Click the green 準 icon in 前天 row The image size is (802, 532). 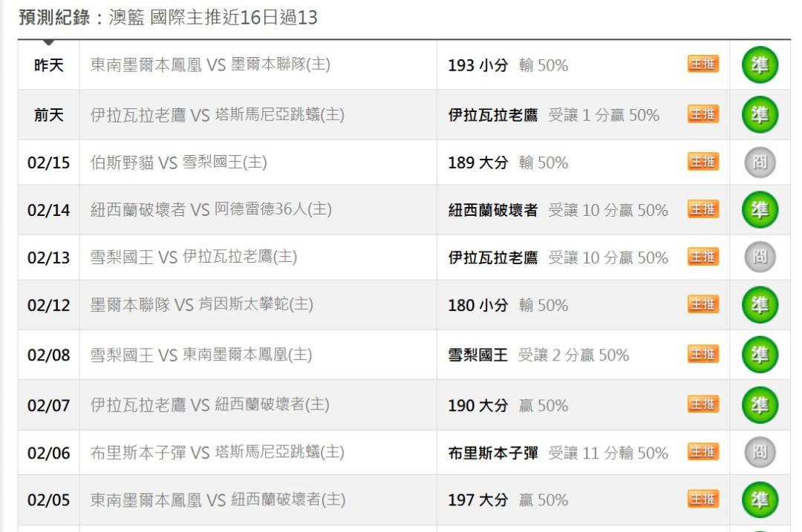(760, 115)
